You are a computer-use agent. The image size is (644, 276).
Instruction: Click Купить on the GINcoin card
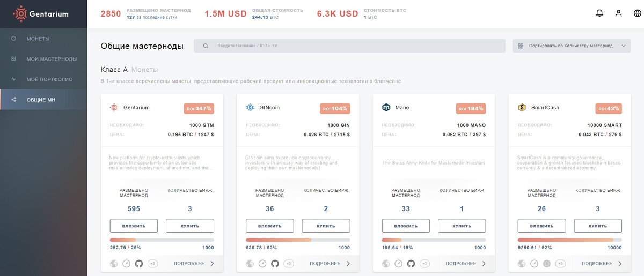(326, 226)
